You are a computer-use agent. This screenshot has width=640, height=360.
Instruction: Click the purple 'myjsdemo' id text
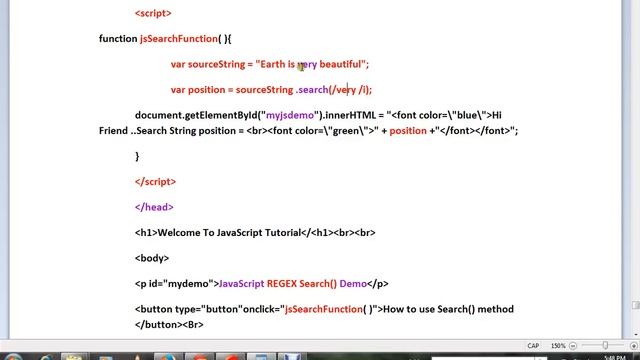(x=290, y=116)
